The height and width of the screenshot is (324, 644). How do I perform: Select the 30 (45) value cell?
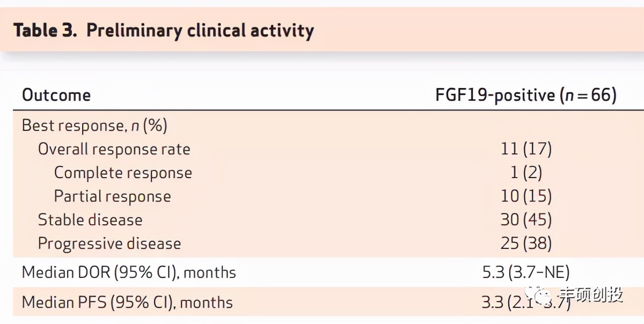(526, 220)
